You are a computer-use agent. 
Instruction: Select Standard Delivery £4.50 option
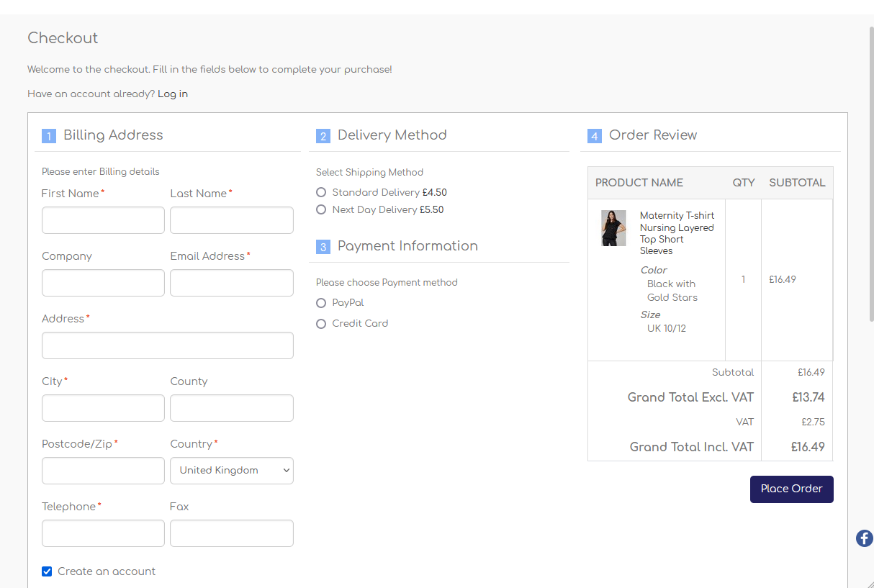[x=321, y=193]
